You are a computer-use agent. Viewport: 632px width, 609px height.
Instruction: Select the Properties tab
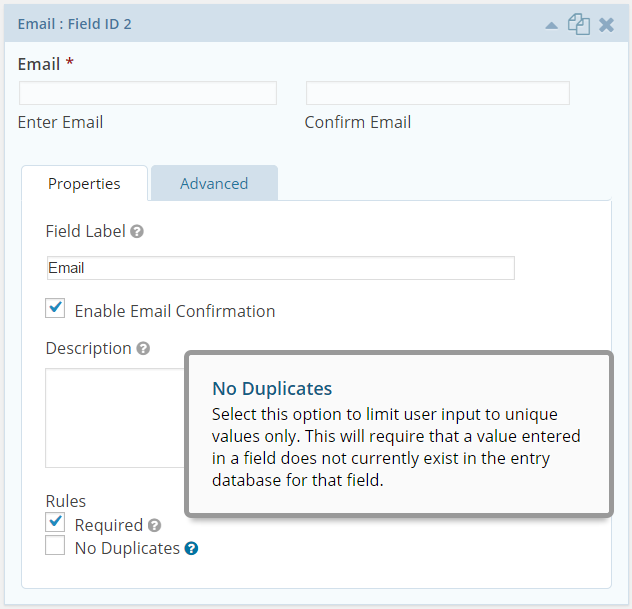coord(84,183)
